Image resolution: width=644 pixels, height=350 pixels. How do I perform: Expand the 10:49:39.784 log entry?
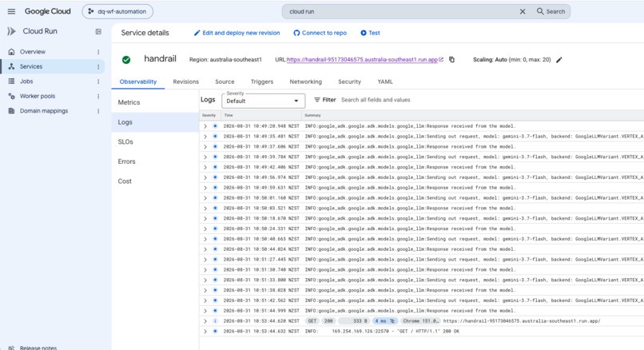[x=205, y=157]
